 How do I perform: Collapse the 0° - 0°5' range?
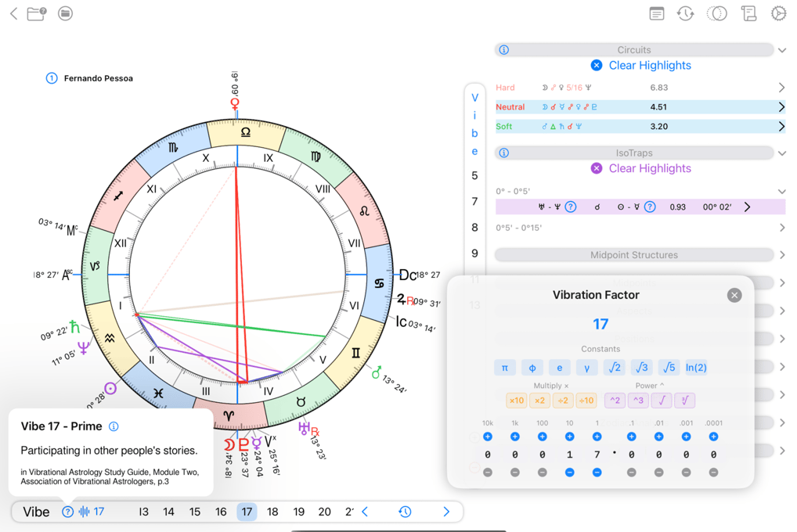(x=782, y=192)
